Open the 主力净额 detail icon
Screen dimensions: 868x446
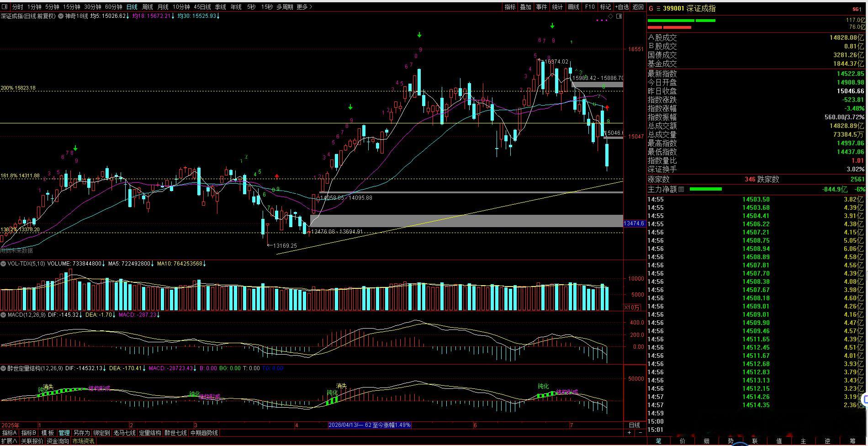coord(681,189)
